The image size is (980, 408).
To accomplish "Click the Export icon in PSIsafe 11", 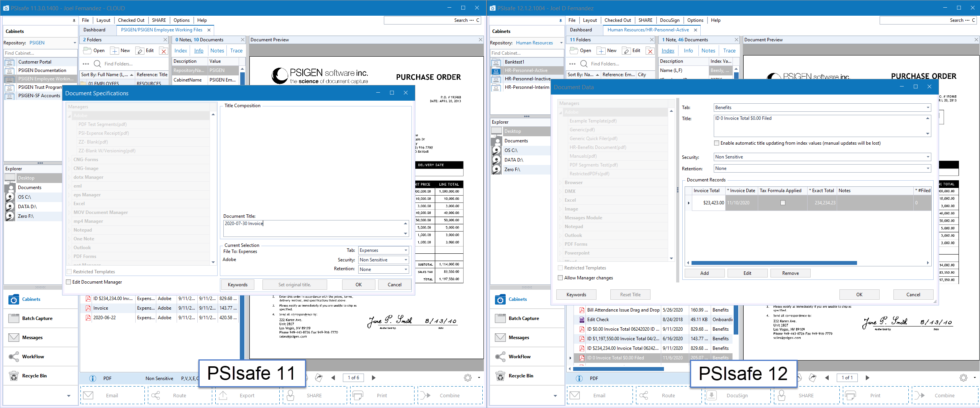I will tap(223, 395).
